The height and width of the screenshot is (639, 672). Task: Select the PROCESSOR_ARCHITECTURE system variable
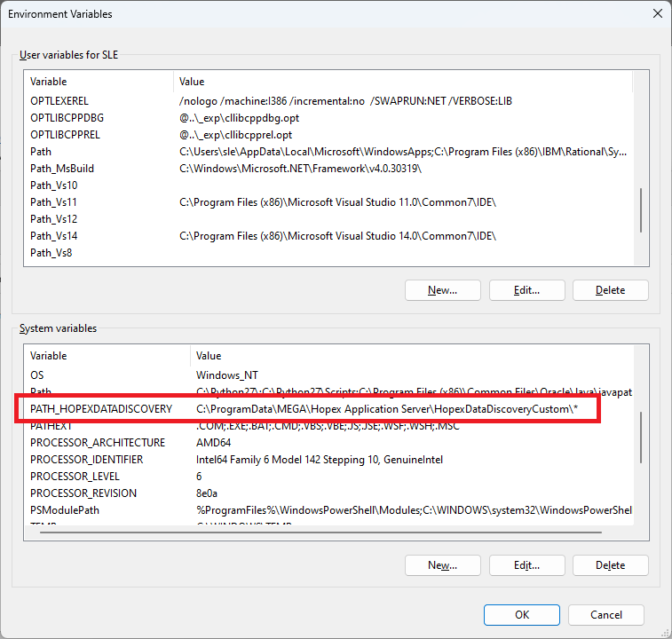click(98, 443)
